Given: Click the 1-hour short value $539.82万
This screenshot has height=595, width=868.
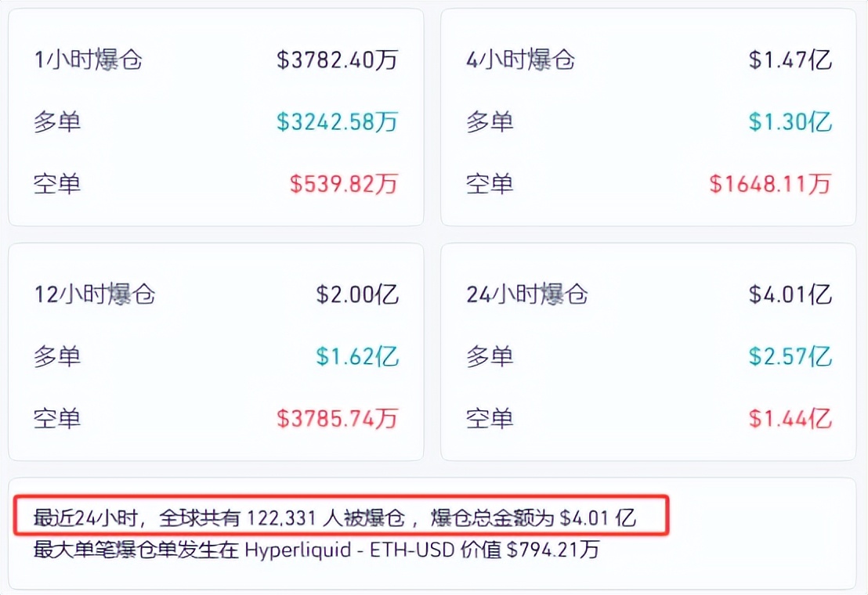Looking at the screenshot, I should point(343,184).
